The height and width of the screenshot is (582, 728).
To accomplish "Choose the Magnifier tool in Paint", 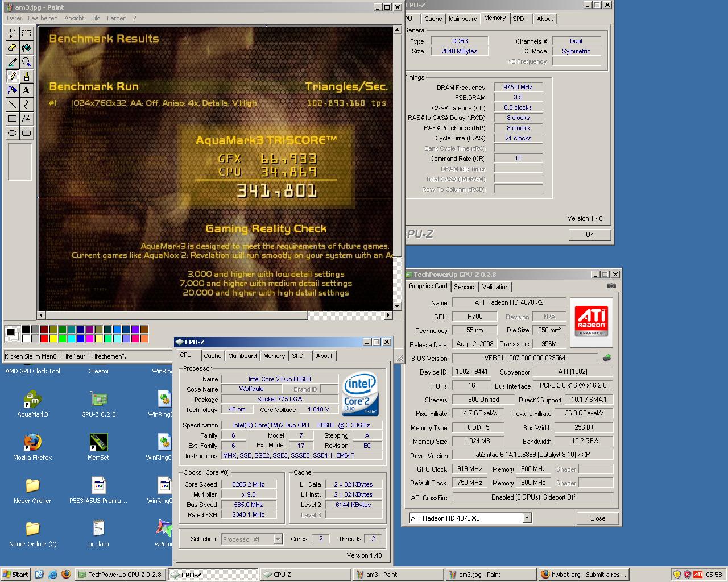I will pyautogui.click(x=26, y=62).
